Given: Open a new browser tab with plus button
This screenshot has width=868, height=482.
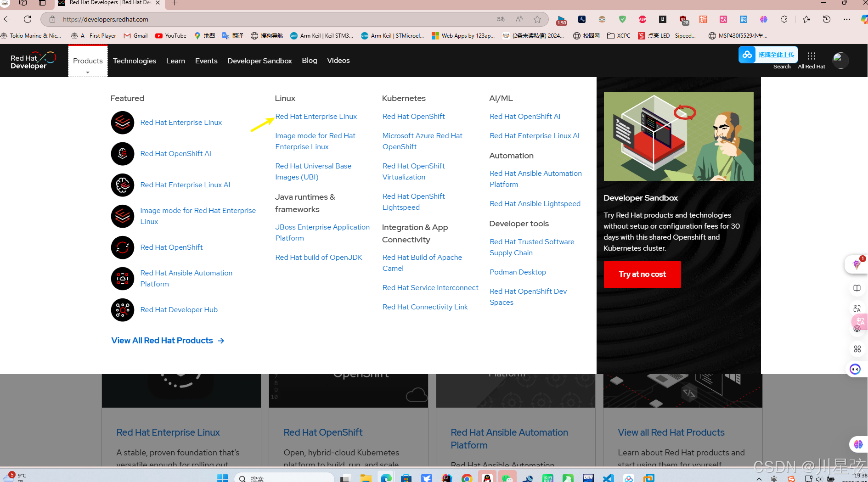Looking at the screenshot, I should click(x=175, y=3).
